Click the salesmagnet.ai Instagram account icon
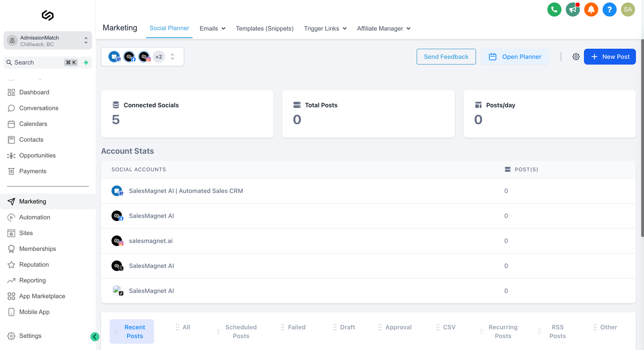644x350 pixels. pyautogui.click(x=117, y=241)
